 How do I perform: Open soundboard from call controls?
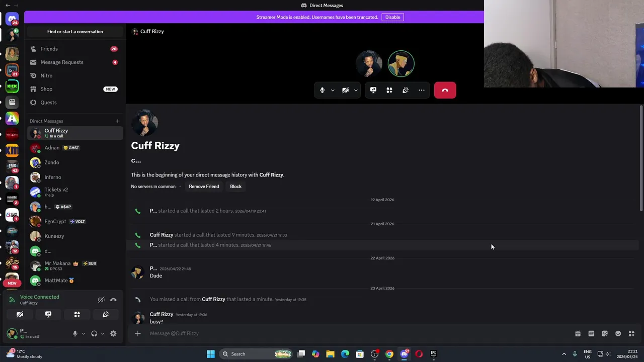click(406, 90)
